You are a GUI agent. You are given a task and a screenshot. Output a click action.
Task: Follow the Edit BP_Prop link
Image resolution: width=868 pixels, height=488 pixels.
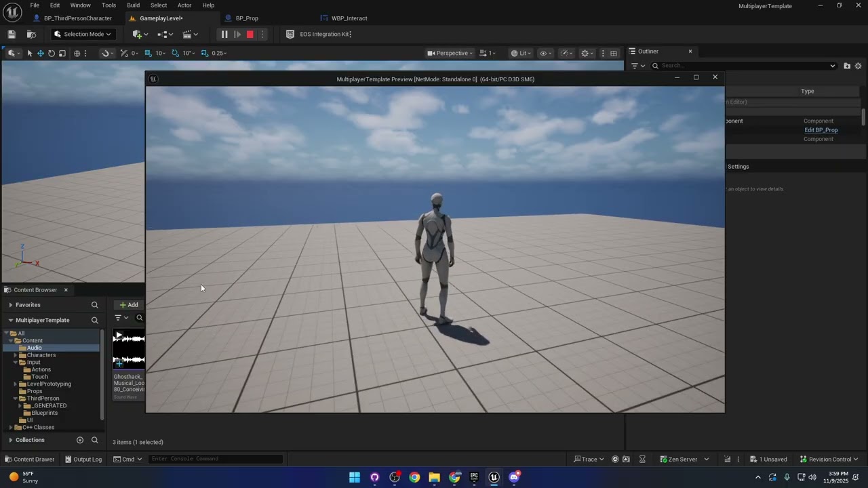[x=821, y=130]
